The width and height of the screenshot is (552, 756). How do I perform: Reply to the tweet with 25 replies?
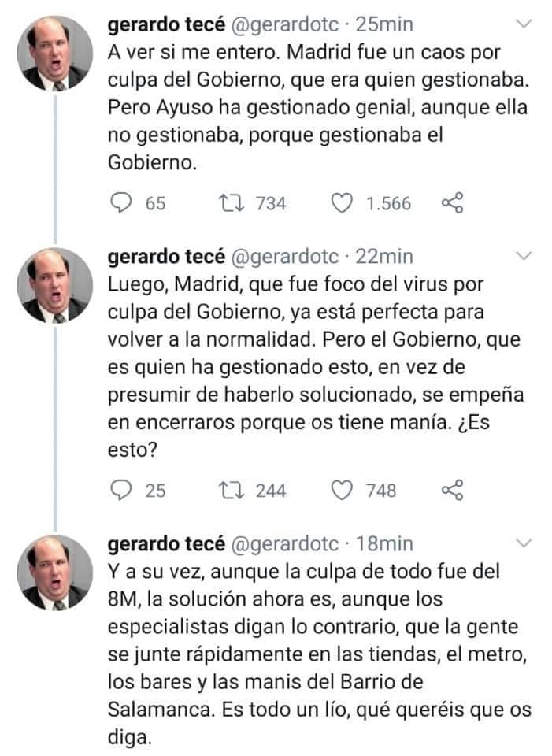pos(120,491)
